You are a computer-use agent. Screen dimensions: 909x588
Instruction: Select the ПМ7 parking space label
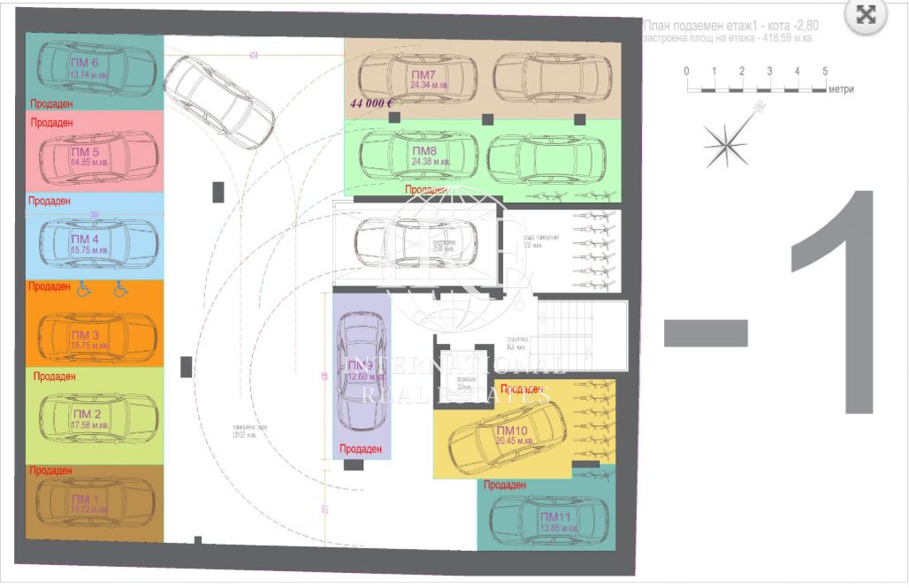(424, 75)
